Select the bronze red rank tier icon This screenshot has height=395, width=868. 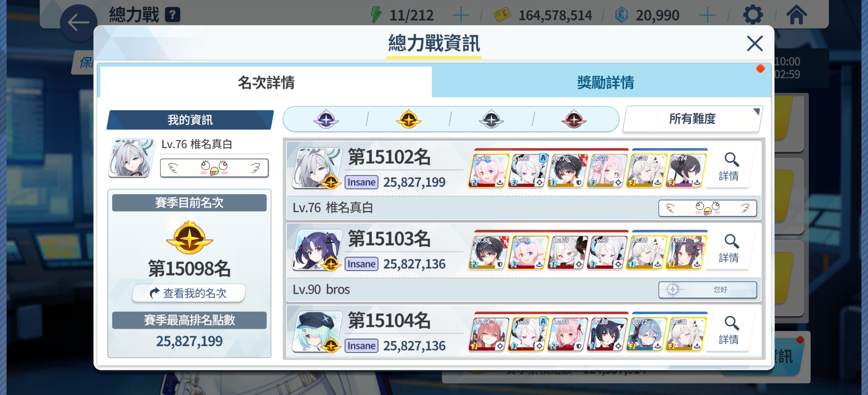click(x=574, y=119)
